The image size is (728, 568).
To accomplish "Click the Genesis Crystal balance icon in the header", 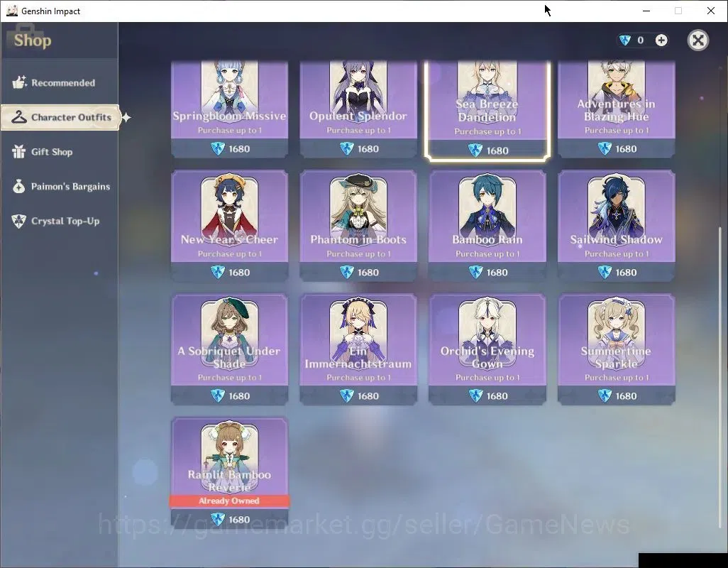I will coord(625,40).
